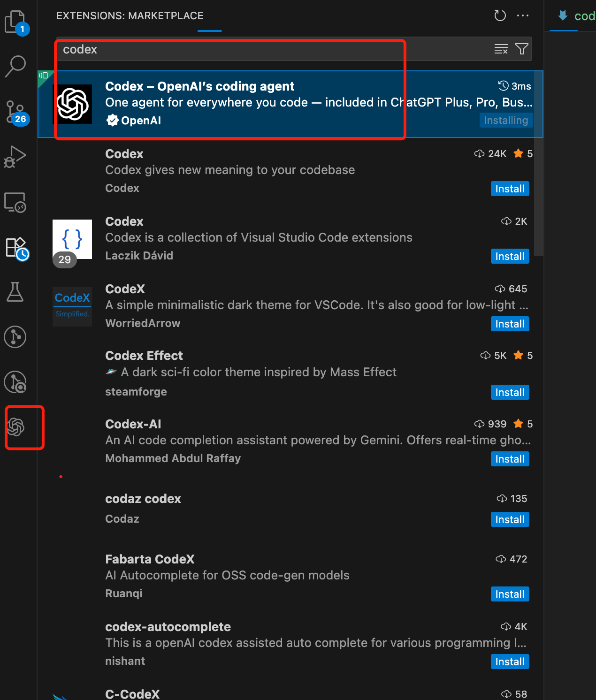
Task: Open Views and More Actions menu
Action: 522,15
